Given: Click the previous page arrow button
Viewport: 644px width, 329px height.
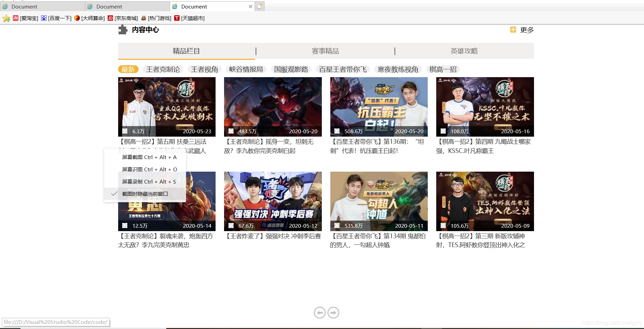Looking at the screenshot, I should pyautogui.click(x=320, y=313).
